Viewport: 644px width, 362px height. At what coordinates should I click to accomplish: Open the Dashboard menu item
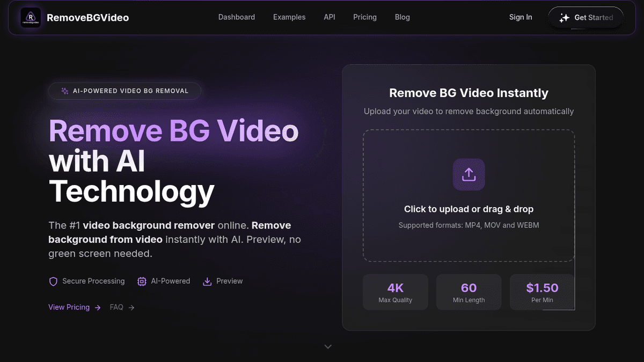pyautogui.click(x=237, y=17)
